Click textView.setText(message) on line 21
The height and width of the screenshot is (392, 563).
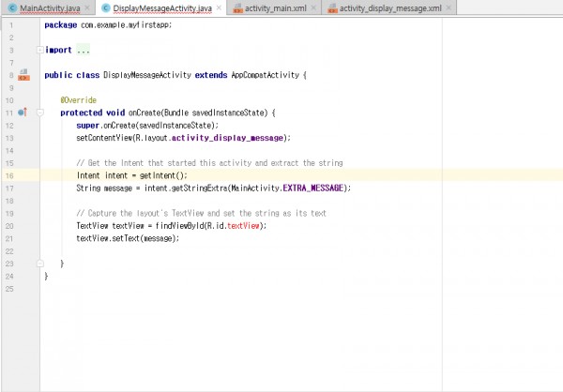127,238
